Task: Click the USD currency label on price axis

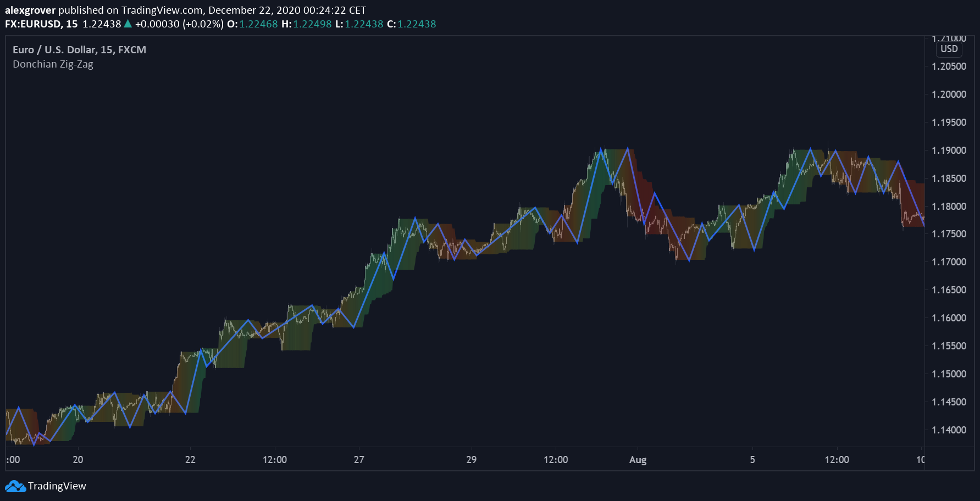Action: [949, 49]
